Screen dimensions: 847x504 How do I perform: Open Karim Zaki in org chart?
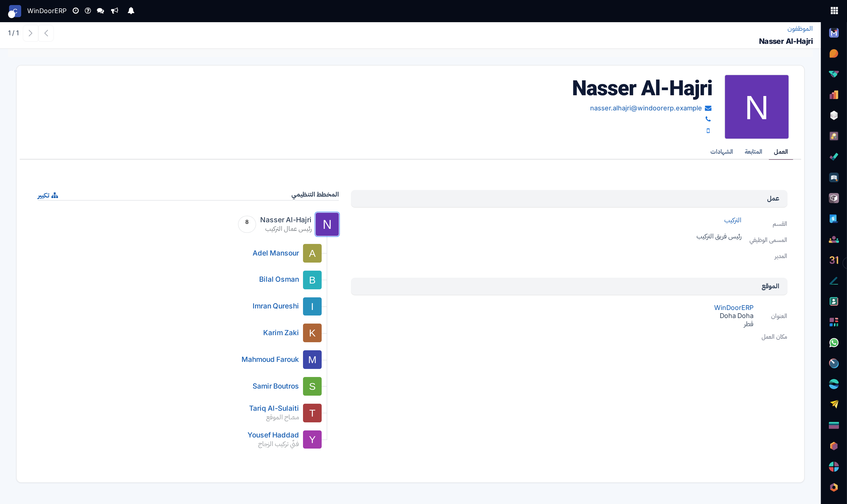pos(281,333)
